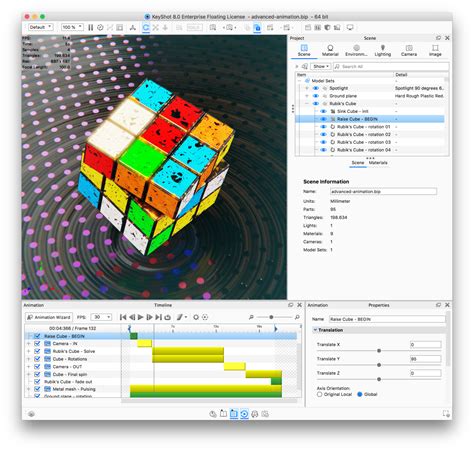
Task: Skip to the end of the animation
Action: (159, 317)
